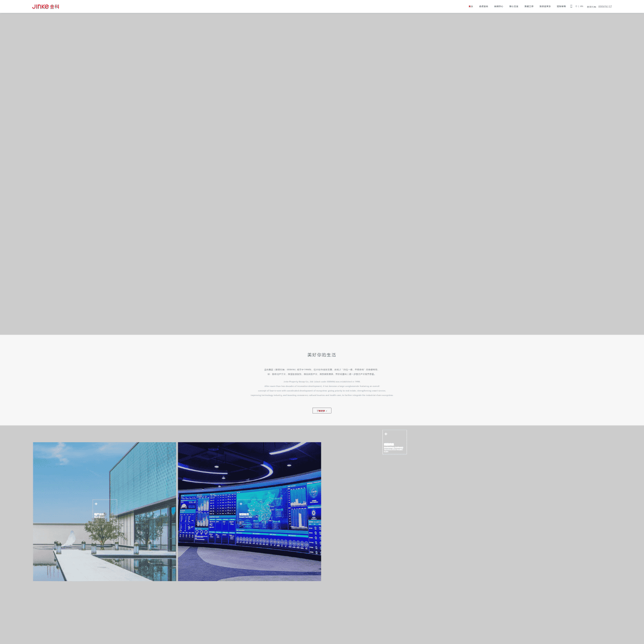Viewport: 644px width, 644px height.
Task: Go to the 首页 home menu item
Action: [471, 7]
